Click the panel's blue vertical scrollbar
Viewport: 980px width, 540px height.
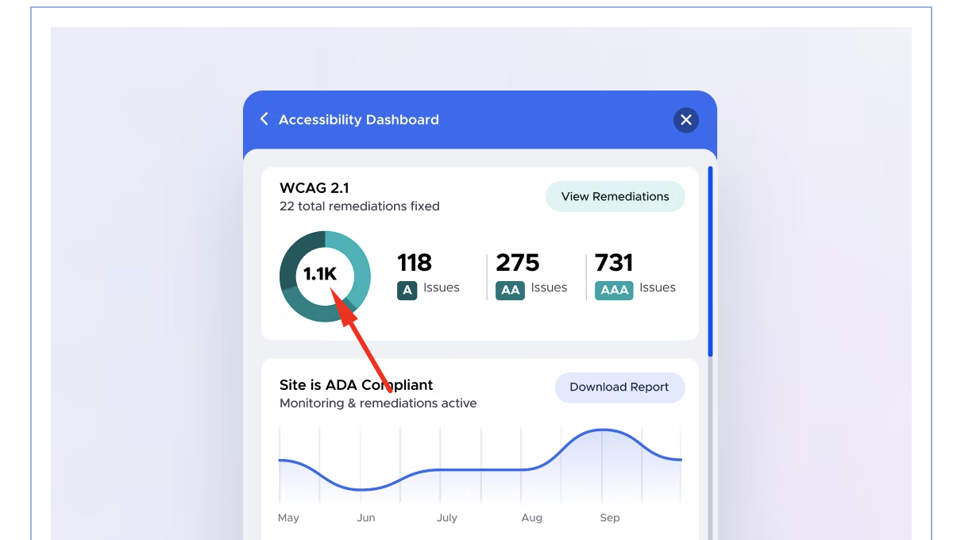[x=711, y=261]
